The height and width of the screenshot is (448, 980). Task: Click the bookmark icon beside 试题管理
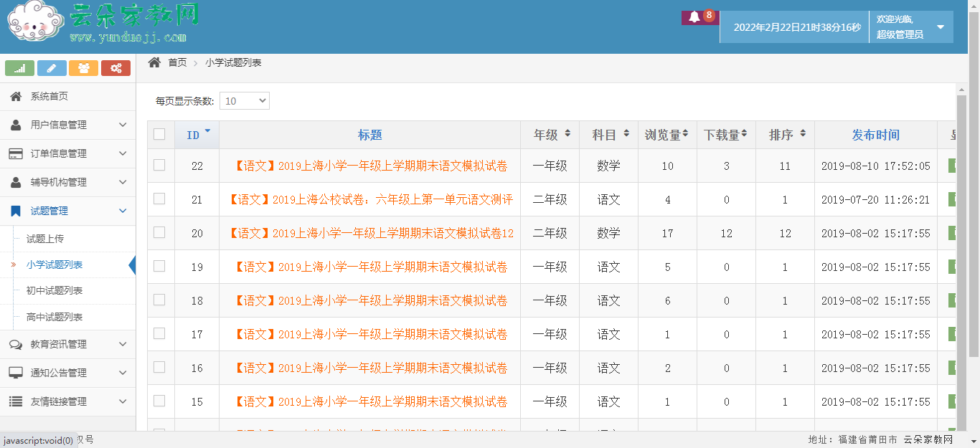pyautogui.click(x=16, y=211)
